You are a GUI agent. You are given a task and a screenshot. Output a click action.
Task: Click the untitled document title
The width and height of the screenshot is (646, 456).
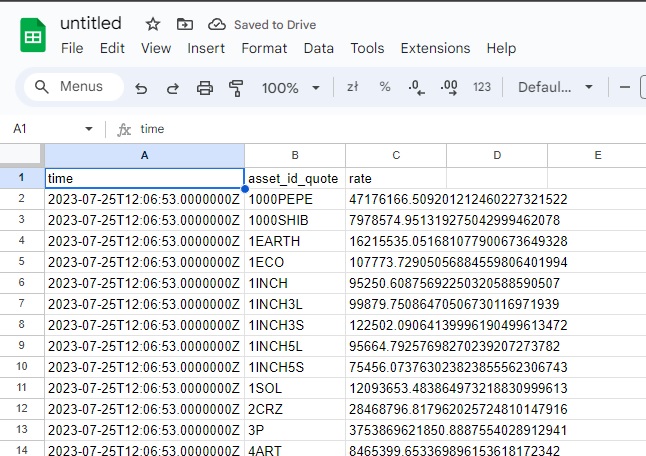(91, 23)
